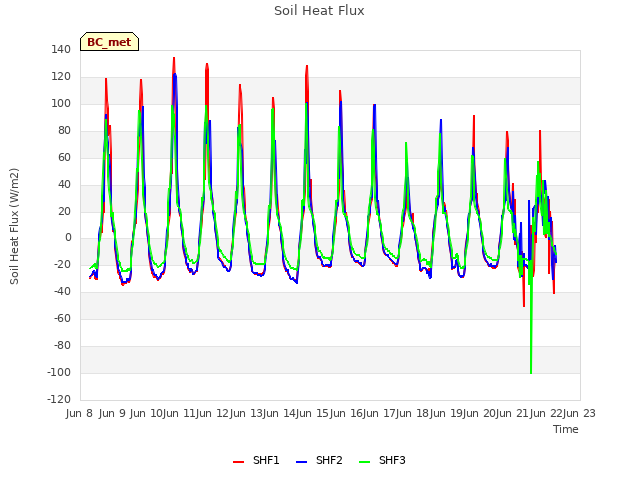Click the 80 y-axis tick label
Viewport: 640px width, 480px height.
coord(64,131)
